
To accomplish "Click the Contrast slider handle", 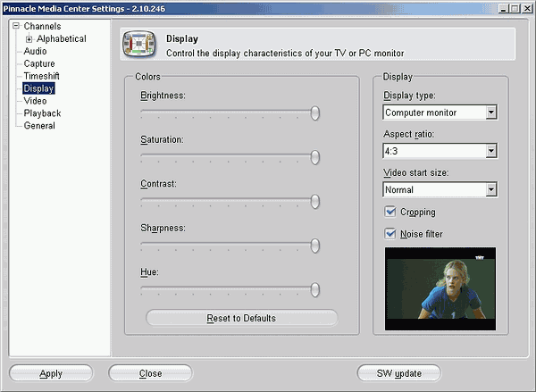I will coord(314,202).
